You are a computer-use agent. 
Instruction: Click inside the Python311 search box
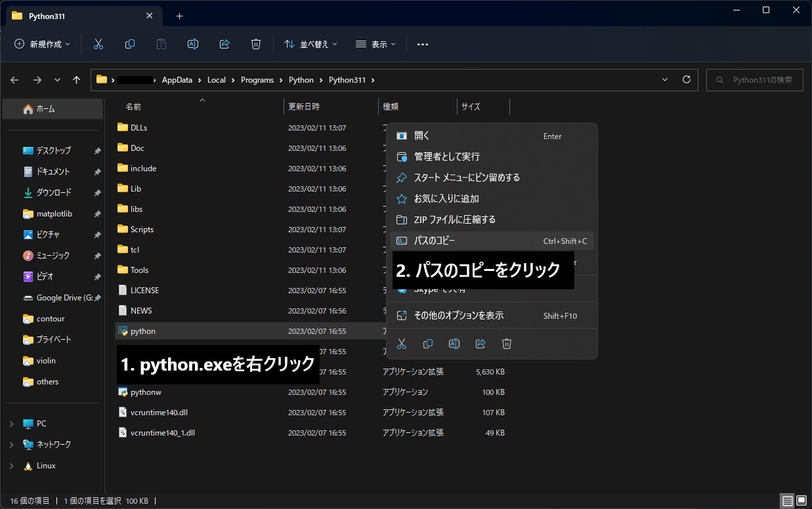click(754, 79)
